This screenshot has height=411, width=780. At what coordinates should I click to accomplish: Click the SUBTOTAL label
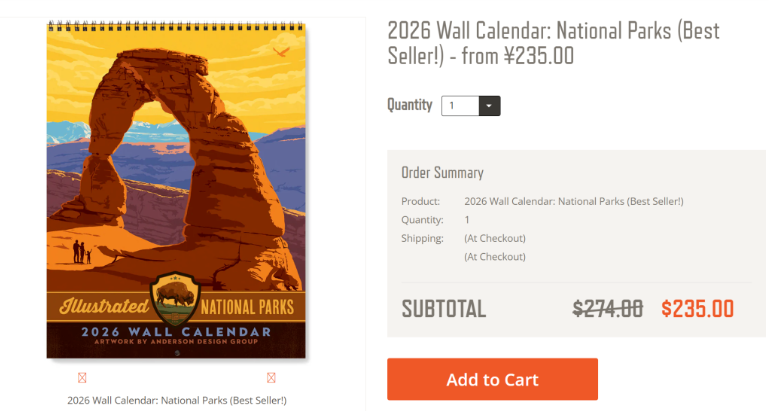(444, 309)
